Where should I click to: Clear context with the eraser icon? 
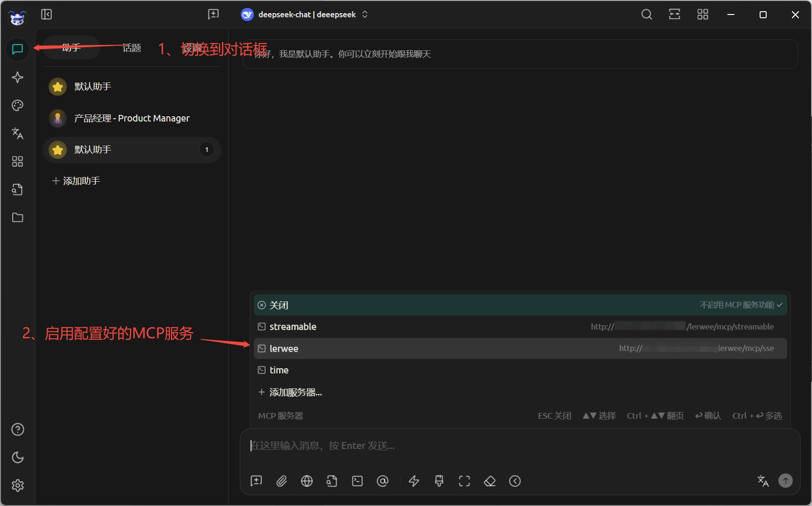489,481
